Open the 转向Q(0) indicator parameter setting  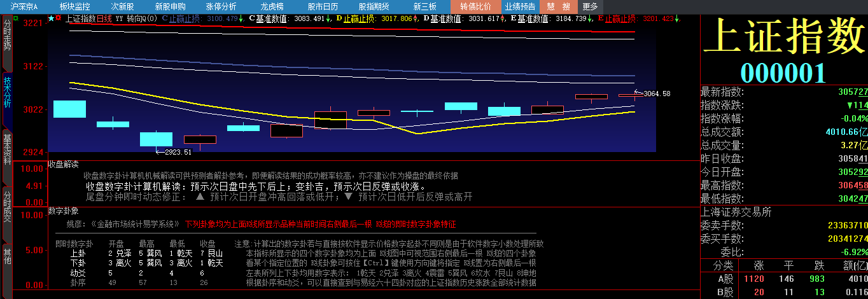pos(142,18)
